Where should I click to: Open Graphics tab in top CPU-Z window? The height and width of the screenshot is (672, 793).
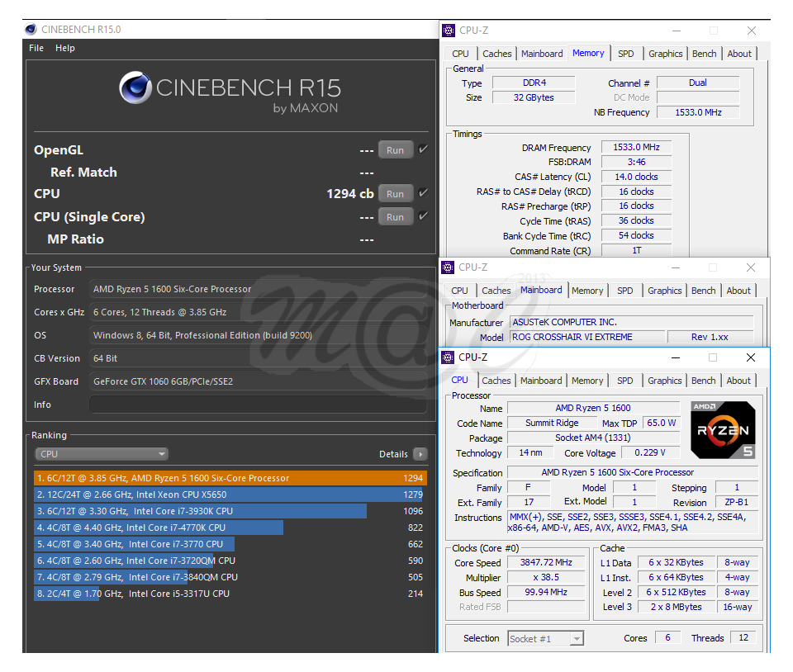665,54
